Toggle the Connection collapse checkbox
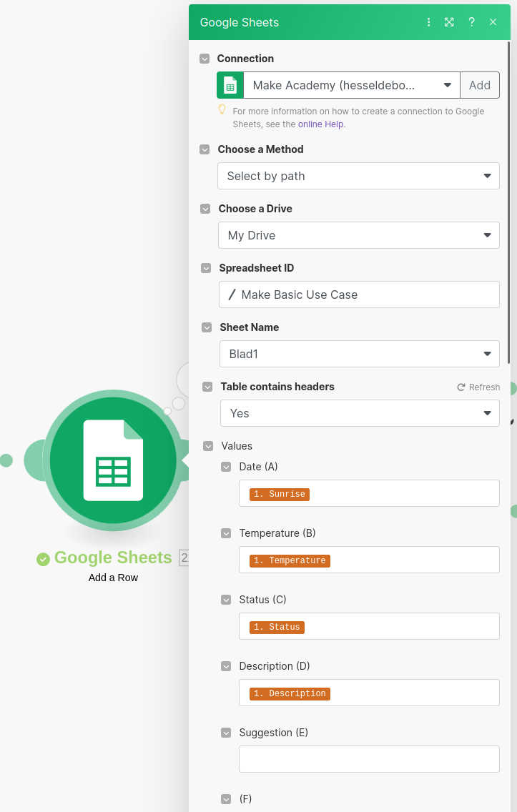This screenshot has width=517, height=812. click(205, 59)
